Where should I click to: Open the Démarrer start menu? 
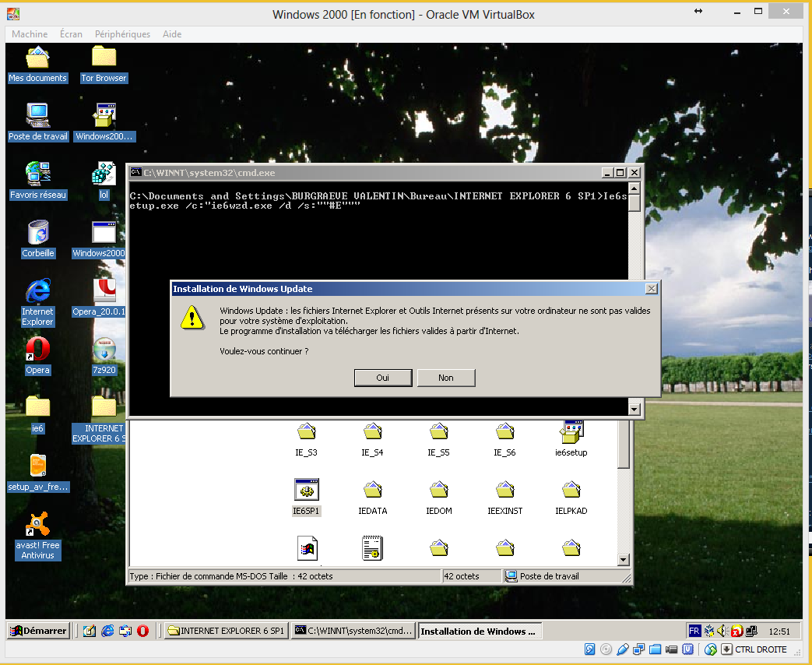tap(39, 631)
